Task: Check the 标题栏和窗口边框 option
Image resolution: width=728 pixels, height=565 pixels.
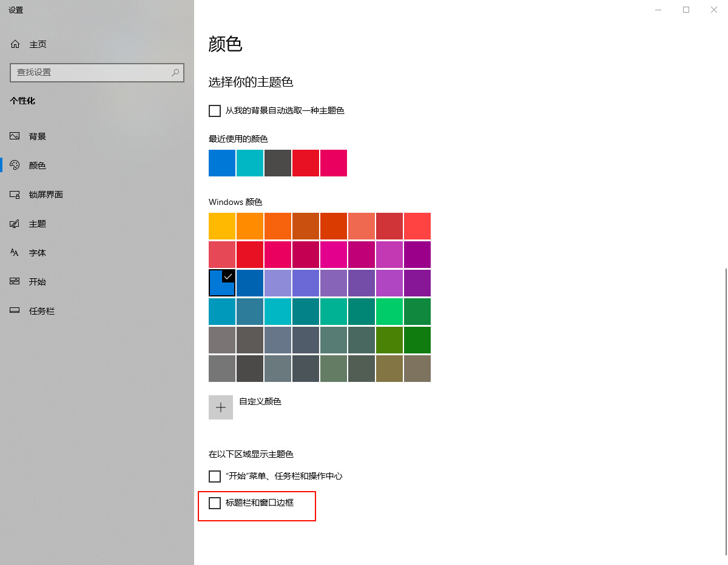Action: coord(215,503)
